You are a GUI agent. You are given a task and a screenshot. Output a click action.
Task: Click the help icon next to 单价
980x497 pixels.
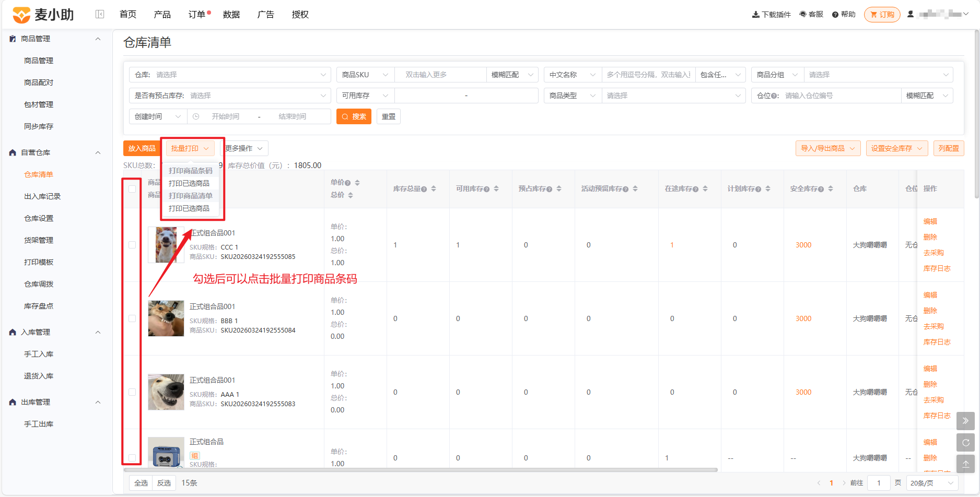point(347,183)
